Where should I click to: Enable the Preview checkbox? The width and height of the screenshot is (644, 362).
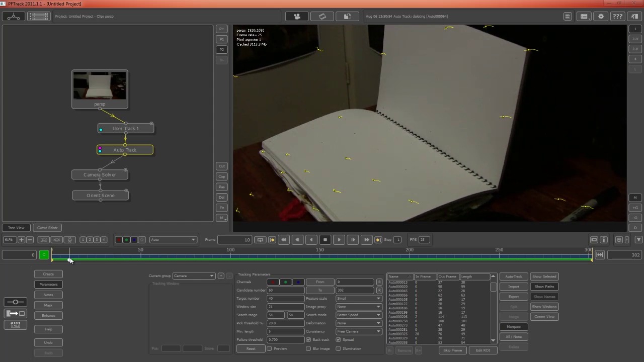[x=269, y=348]
